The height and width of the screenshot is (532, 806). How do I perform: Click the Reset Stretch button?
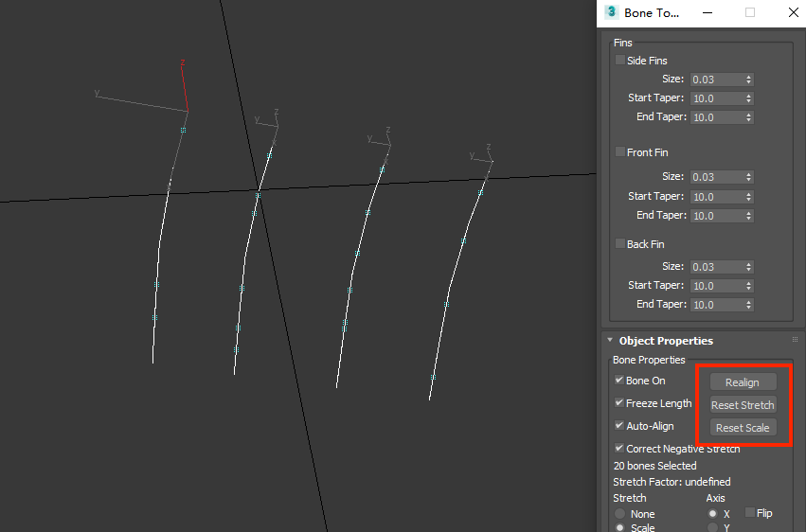pos(743,404)
